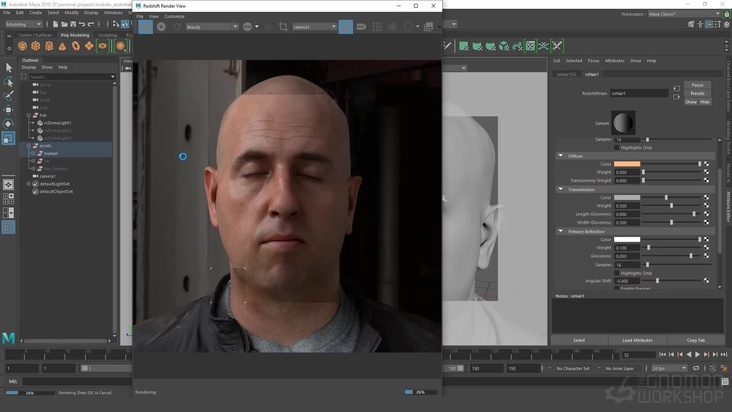Click the Hide button

pyautogui.click(x=705, y=102)
